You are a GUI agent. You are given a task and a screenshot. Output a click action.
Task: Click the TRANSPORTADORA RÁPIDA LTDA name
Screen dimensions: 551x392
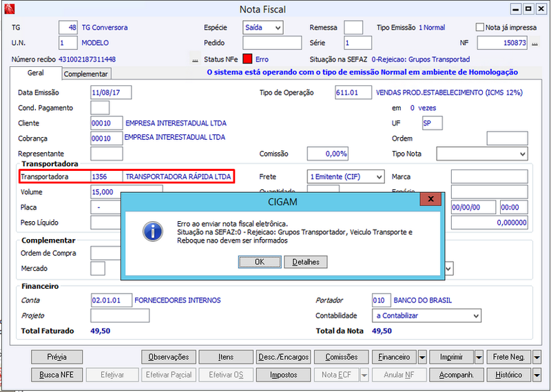pos(178,176)
